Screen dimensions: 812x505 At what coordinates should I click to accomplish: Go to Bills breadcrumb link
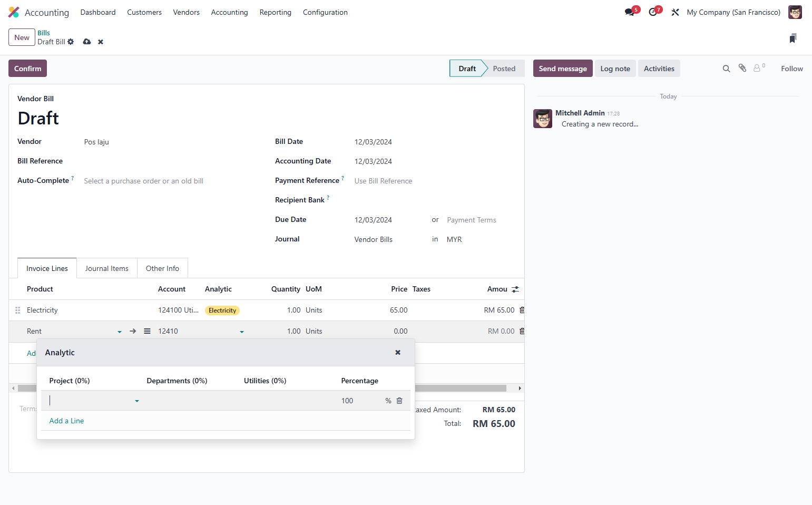tap(44, 33)
